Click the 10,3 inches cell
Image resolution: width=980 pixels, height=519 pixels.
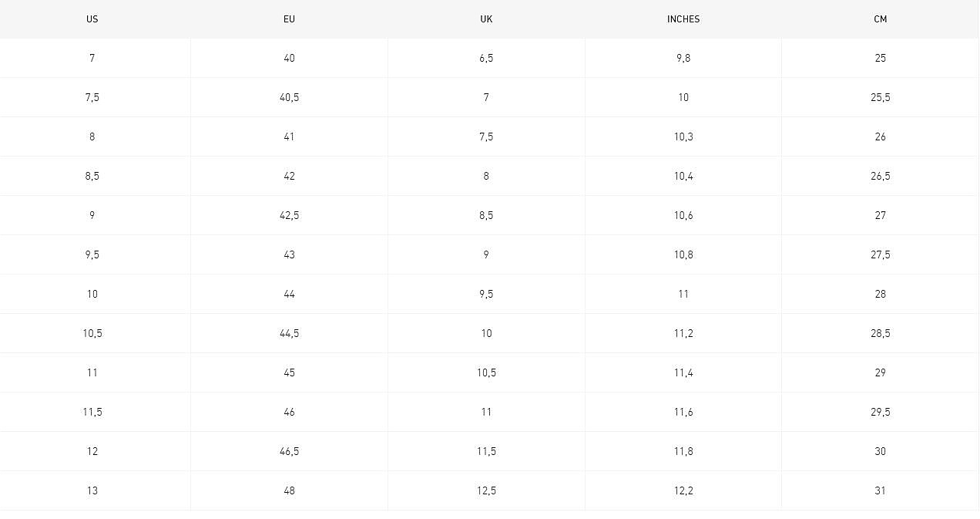click(683, 137)
